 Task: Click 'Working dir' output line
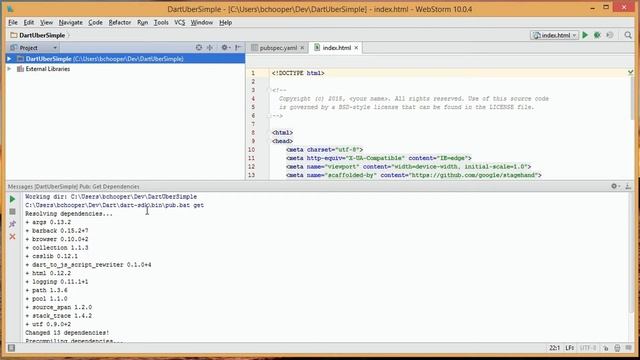(x=111, y=197)
